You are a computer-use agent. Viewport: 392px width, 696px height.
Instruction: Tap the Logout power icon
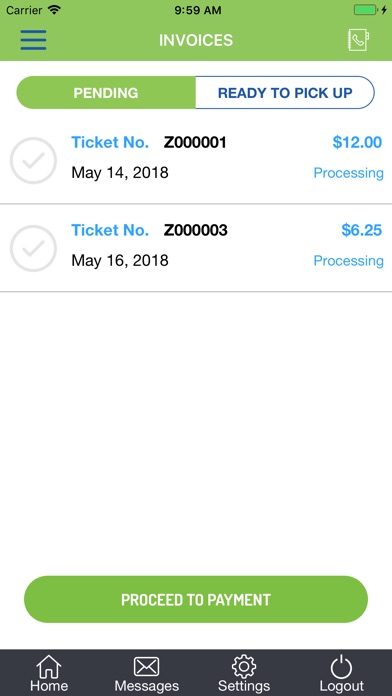coord(341,667)
